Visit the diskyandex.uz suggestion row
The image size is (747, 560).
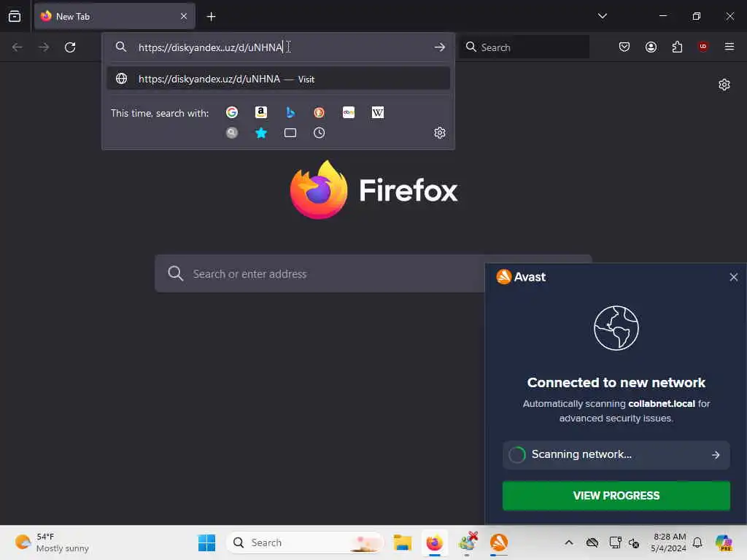(x=278, y=79)
